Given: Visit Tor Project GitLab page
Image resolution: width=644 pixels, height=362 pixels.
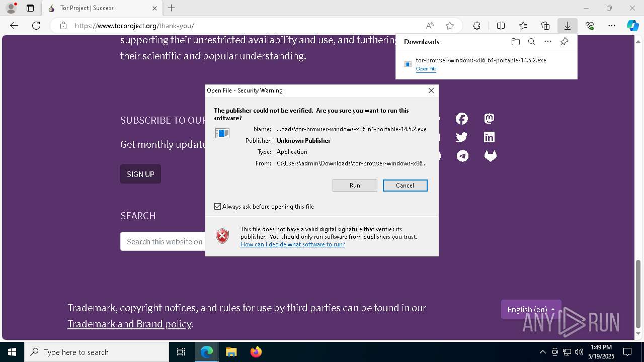Looking at the screenshot, I should coord(490,156).
